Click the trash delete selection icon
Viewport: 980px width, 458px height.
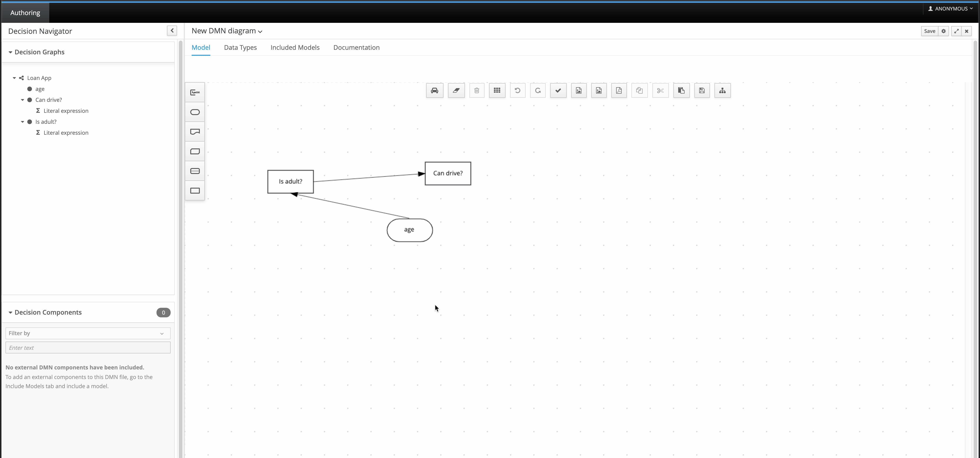point(477,91)
